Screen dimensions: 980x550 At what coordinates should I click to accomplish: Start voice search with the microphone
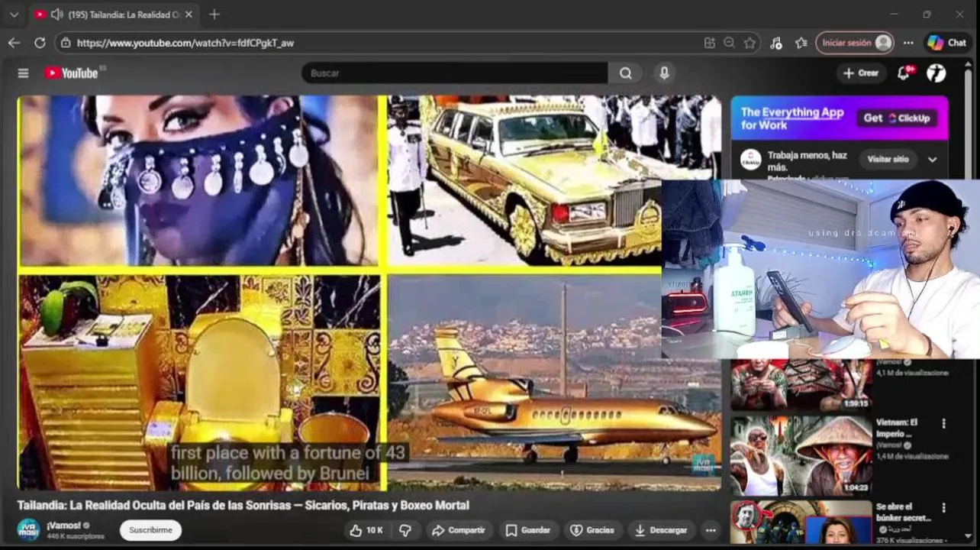[x=664, y=73]
